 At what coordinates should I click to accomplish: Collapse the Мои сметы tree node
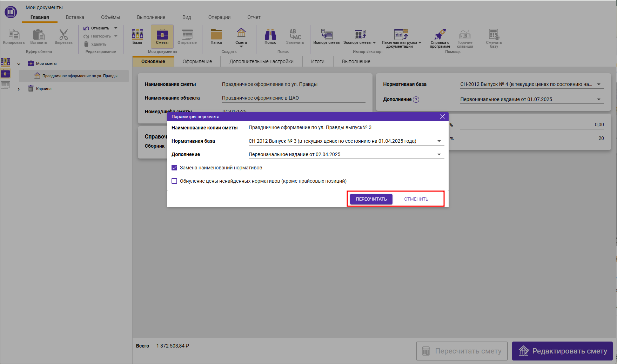click(19, 64)
